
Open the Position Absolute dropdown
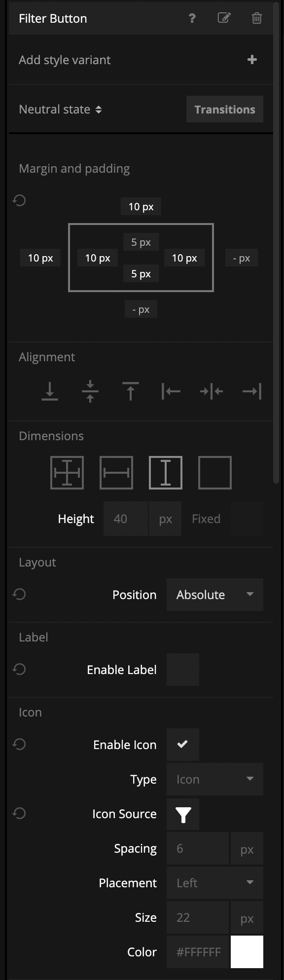215,595
